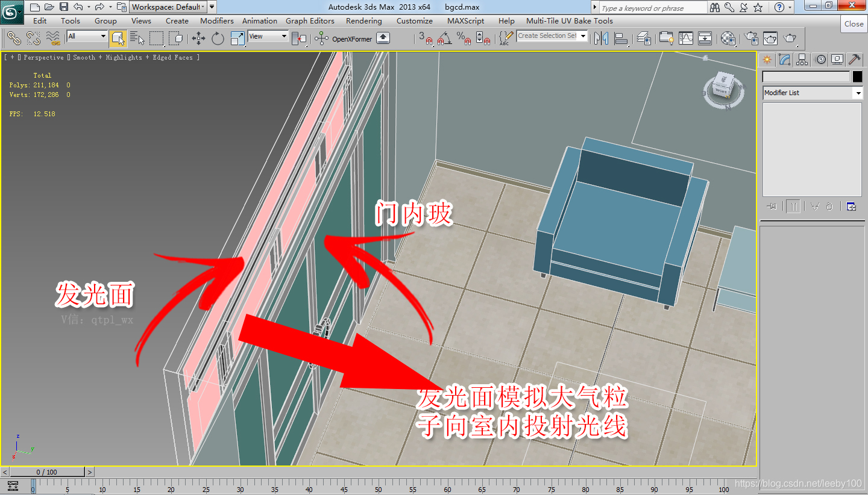Click the Render Production teapot
This screenshot has width=868, height=495.
[790, 39]
